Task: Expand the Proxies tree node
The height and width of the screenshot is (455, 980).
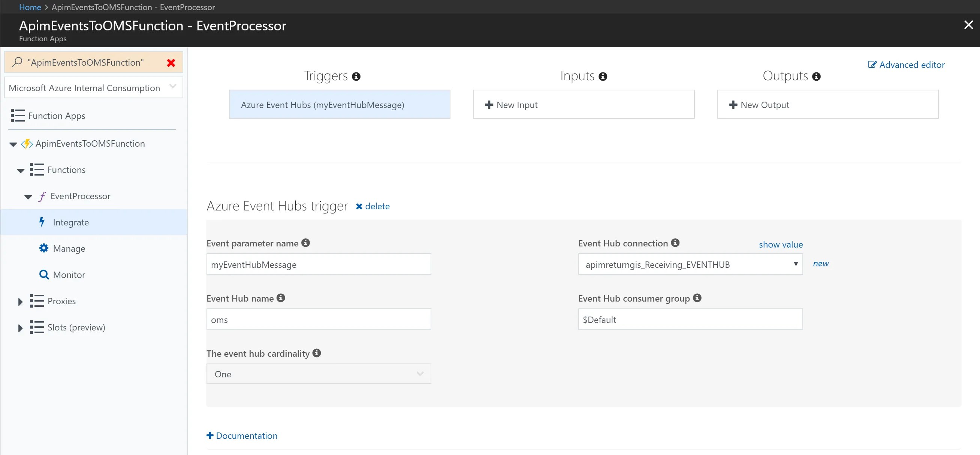Action: point(21,302)
